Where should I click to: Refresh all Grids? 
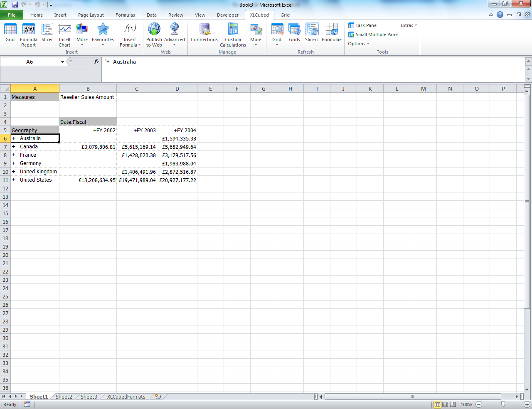click(295, 33)
